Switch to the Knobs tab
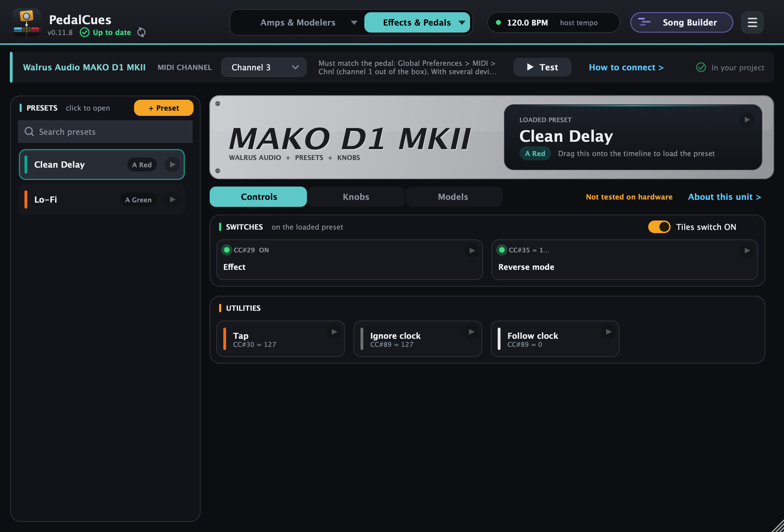The image size is (784, 532). click(356, 197)
